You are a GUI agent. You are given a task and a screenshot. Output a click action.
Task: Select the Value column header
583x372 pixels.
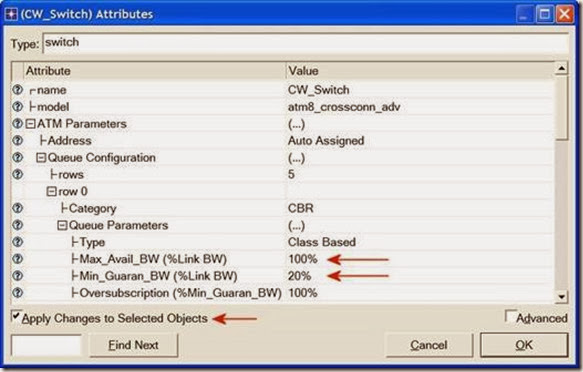coord(421,71)
